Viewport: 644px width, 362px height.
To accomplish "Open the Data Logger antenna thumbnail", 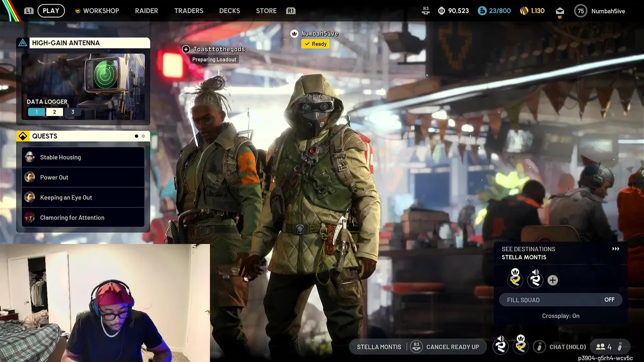I will tap(83, 86).
